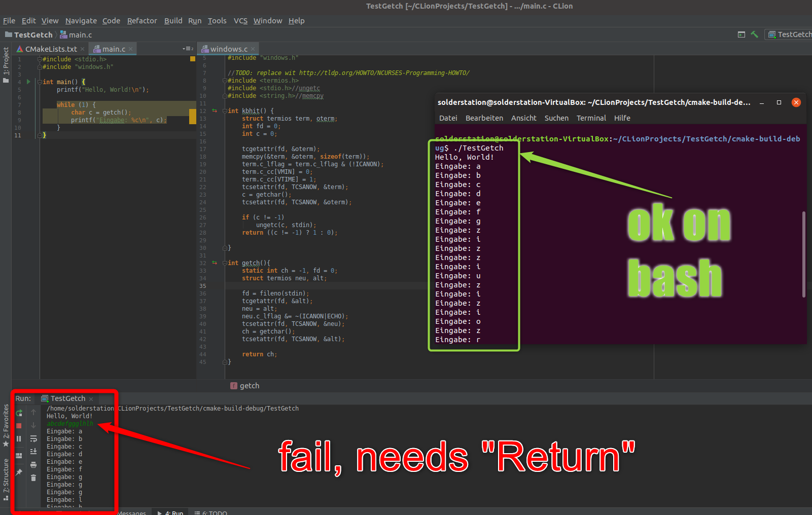Click the terminal window vertical scrollbar
This screenshot has width=812, height=515.
804,254
